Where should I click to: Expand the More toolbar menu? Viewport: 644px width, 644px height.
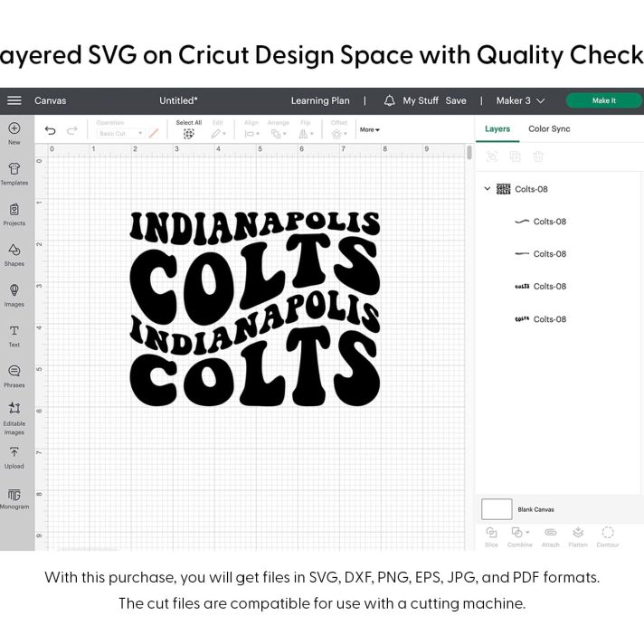[x=370, y=129]
